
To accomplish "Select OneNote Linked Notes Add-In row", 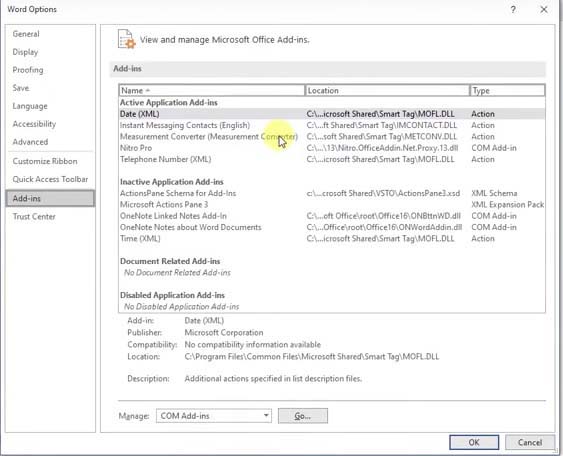I will [332, 216].
